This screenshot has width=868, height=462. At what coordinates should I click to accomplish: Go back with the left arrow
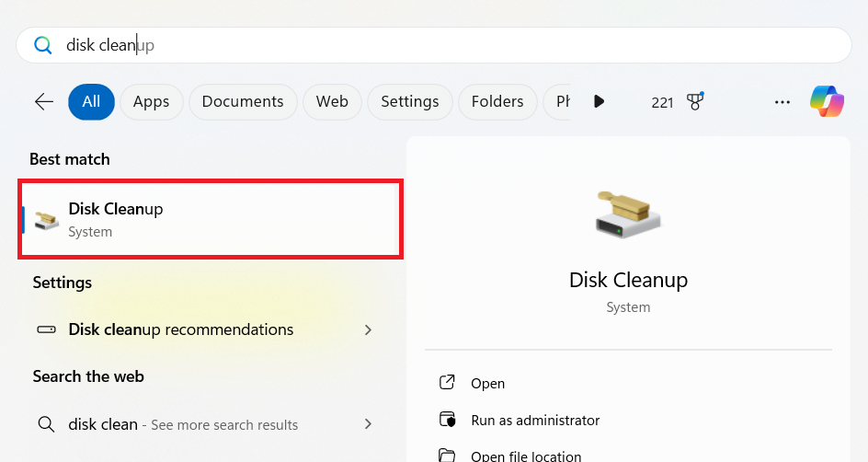pos(44,101)
